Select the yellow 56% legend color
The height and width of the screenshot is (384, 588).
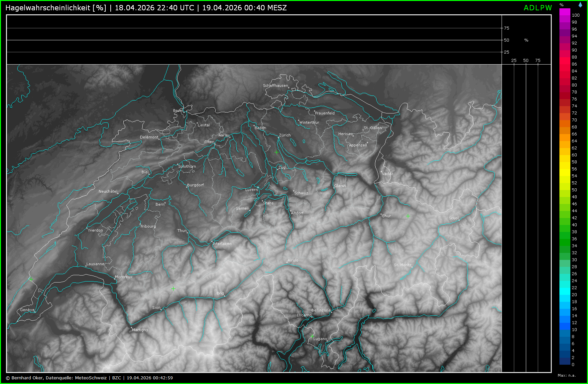coord(565,169)
